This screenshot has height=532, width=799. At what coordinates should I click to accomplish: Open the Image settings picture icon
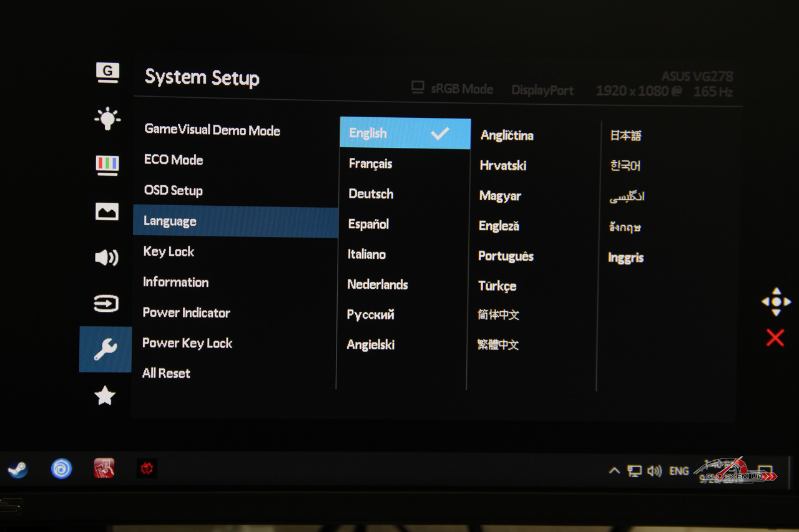(x=107, y=211)
